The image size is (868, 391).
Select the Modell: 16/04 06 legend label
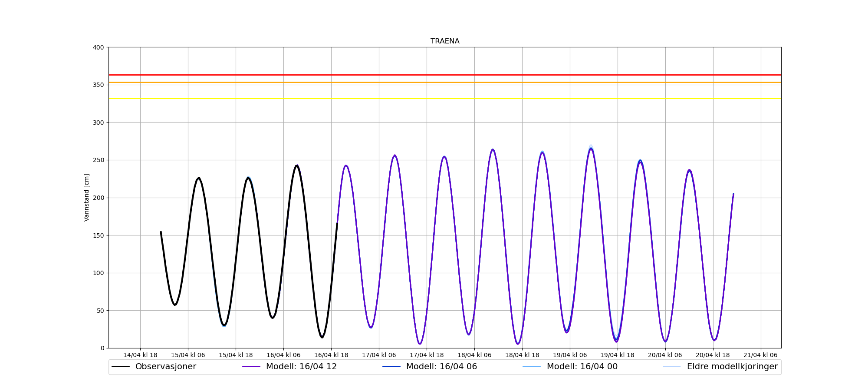tap(441, 367)
